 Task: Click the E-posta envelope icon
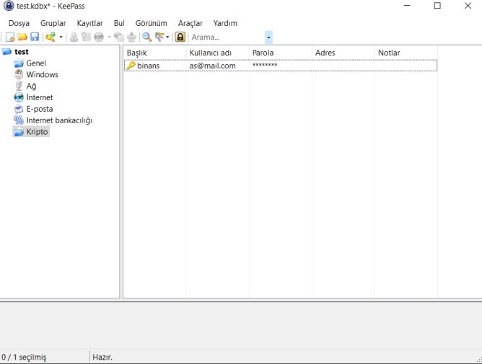coord(19,109)
